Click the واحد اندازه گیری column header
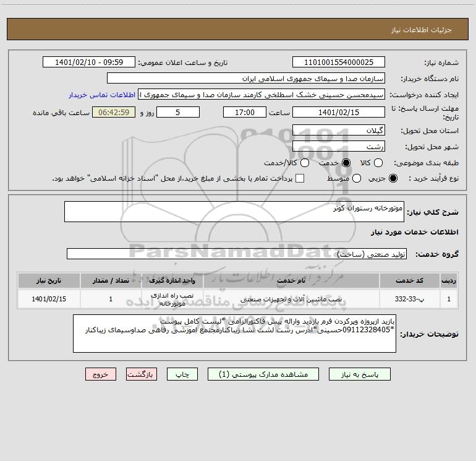This screenshot has width=476, height=461. coord(172,280)
